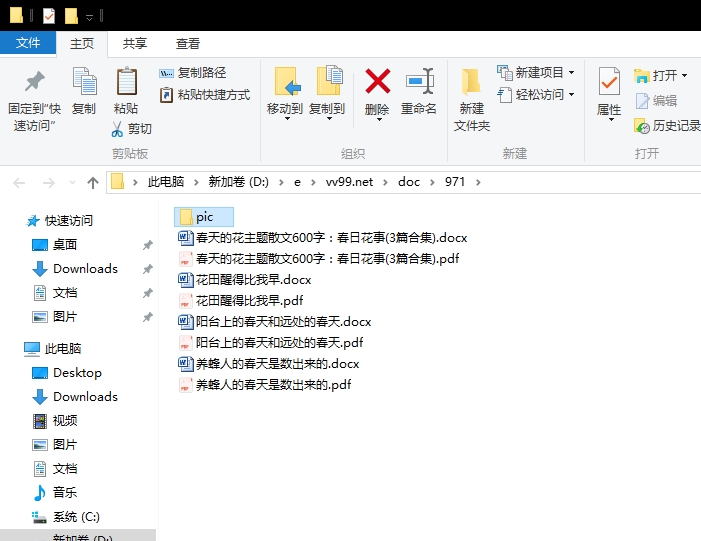Open 视频 in sidebar
The width and height of the screenshot is (701, 541).
pyautogui.click(x=55, y=421)
